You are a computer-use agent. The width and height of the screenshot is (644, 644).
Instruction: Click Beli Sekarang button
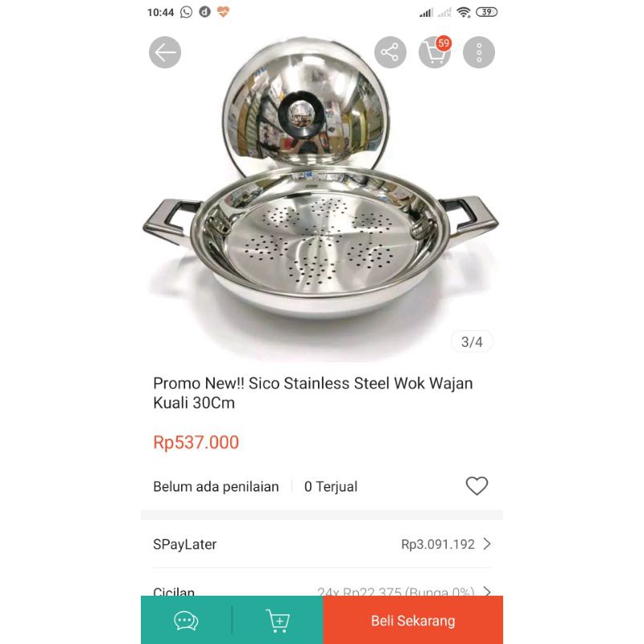click(x=413, y=620)
